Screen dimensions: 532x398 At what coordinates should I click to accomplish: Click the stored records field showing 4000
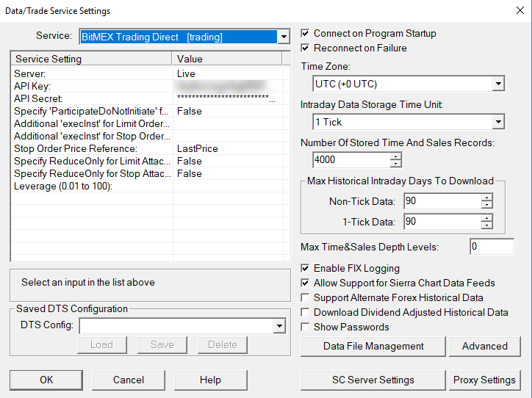(x=351, y=159)
